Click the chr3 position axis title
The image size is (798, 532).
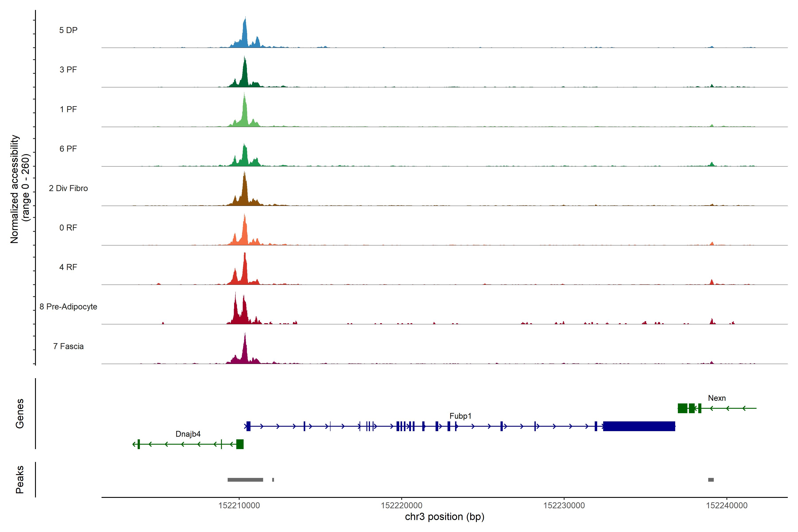click(x=444, y=516)
